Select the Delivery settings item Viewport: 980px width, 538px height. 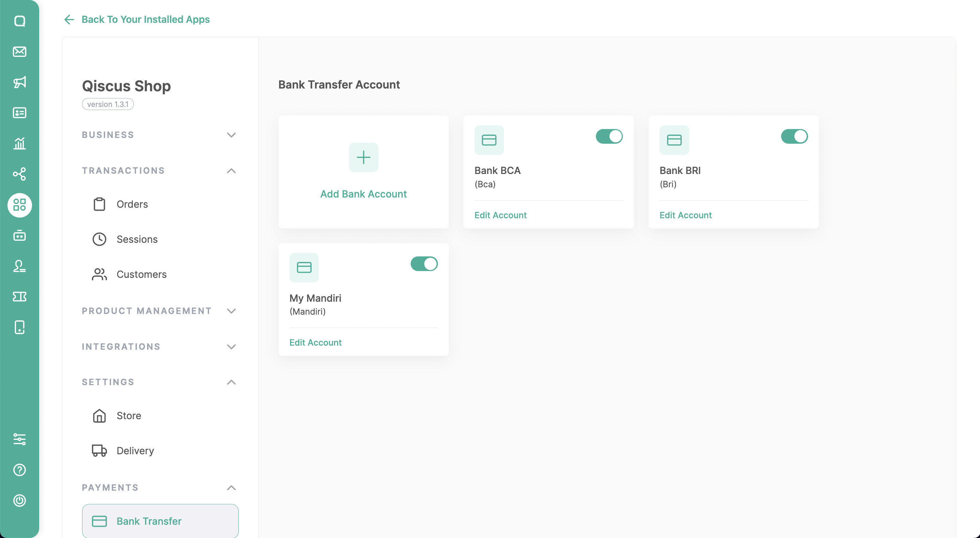coord(135,450)
